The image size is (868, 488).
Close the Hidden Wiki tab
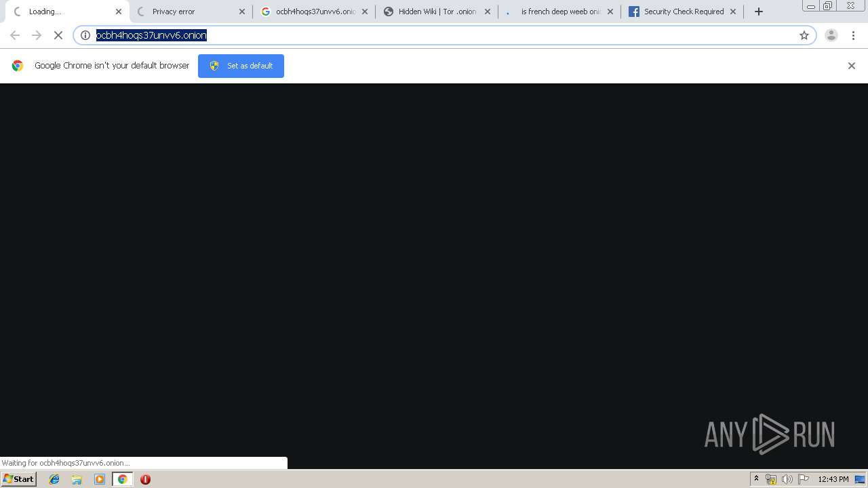click(488, 12)
